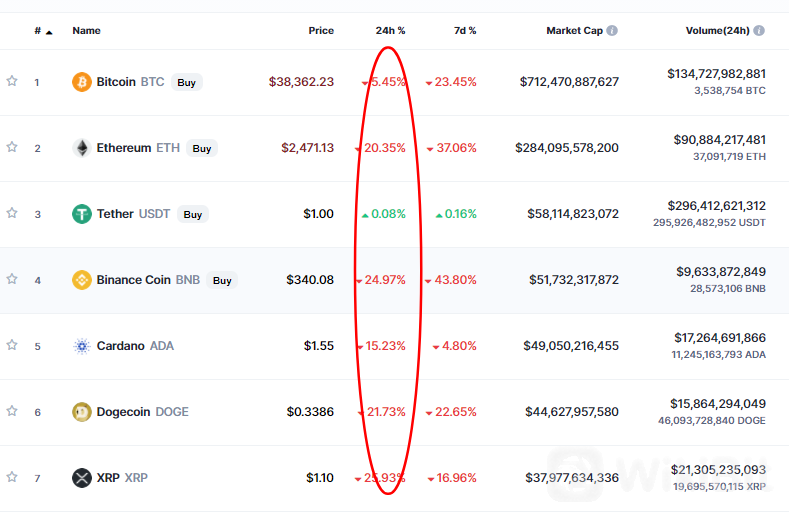Sort by rank using # column header
This screenshot has height=522, width=789.
click(x=41, y=31)
